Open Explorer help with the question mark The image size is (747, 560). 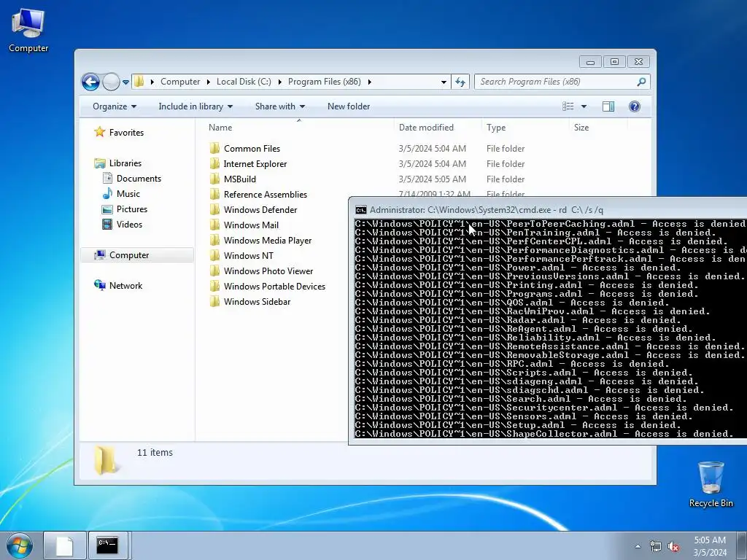click(x=634, y=106)
